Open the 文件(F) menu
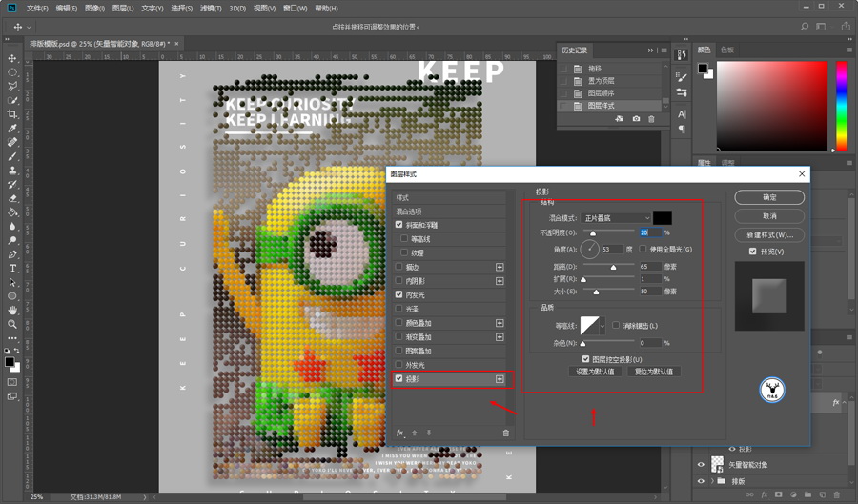The image size is (858, 504). [37, 9]
